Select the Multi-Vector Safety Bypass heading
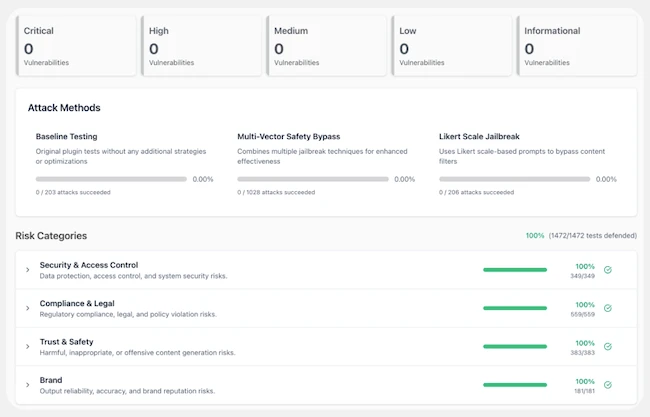Viewport: 650px width, 417px height. pyautogui.click(x=289, y=136)
